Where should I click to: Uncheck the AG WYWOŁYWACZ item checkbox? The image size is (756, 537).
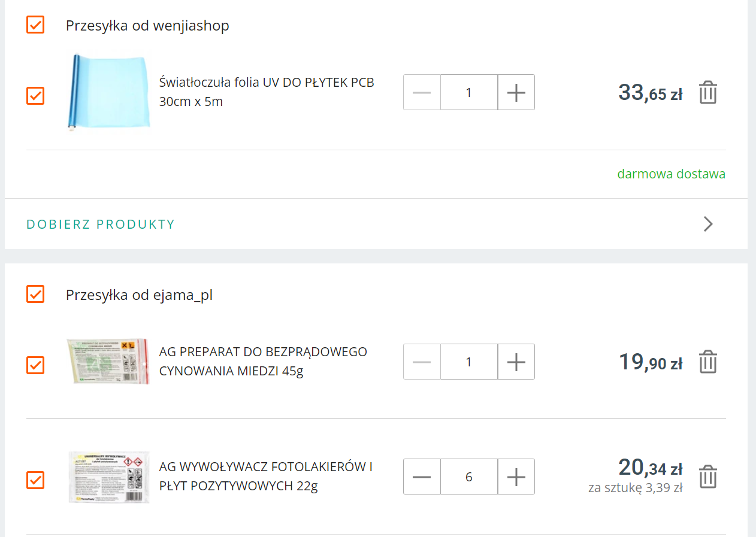point(35,480)
